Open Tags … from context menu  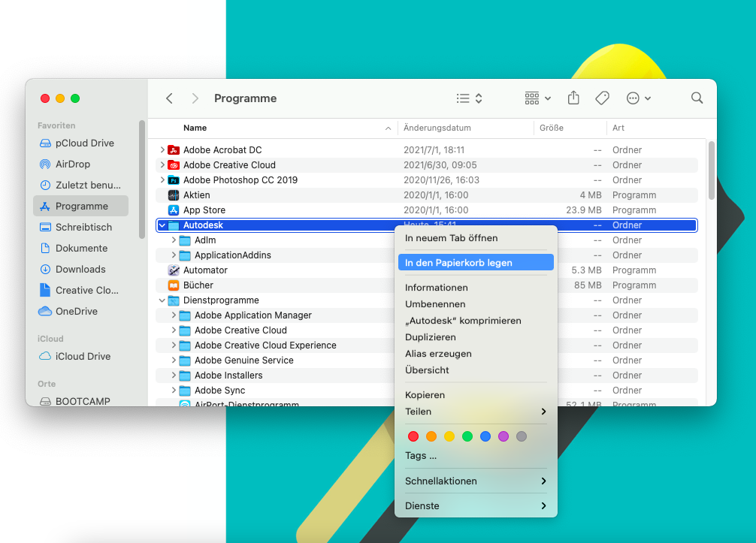point(476,456)
